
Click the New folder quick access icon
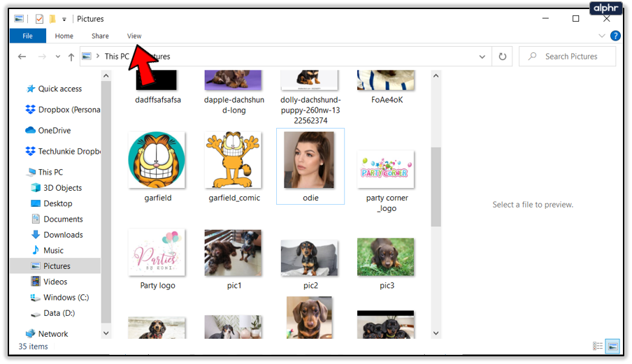[52, 19]
